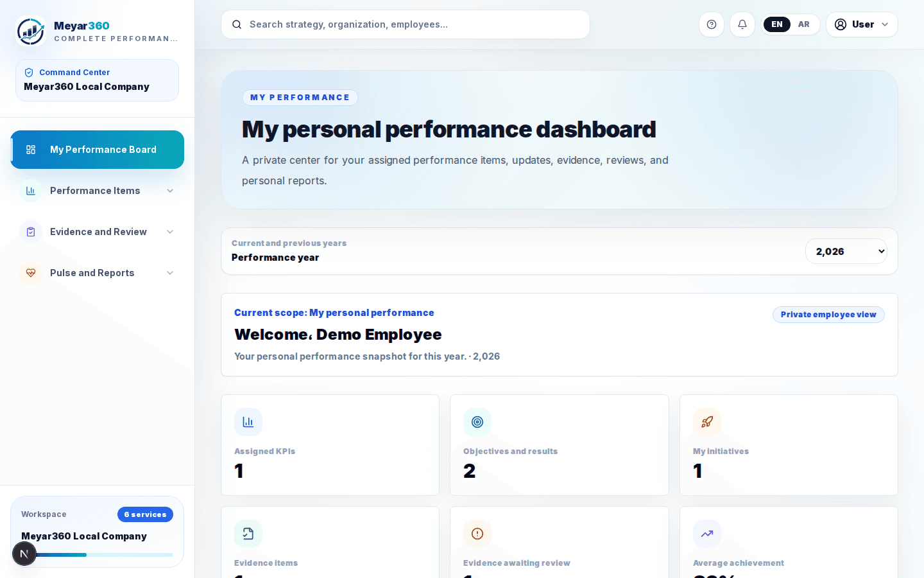Switch language to EN
This screenshot has height=578, width=924.
[777, 24]
